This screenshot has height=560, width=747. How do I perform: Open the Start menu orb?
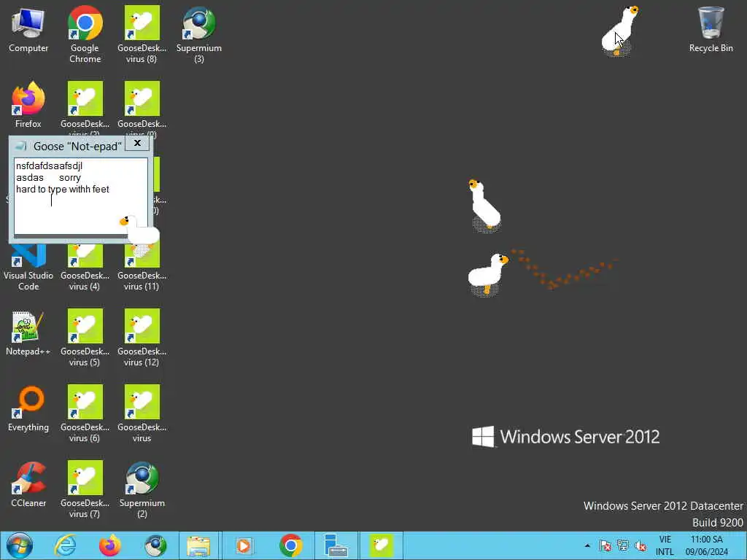pos(20,545)
